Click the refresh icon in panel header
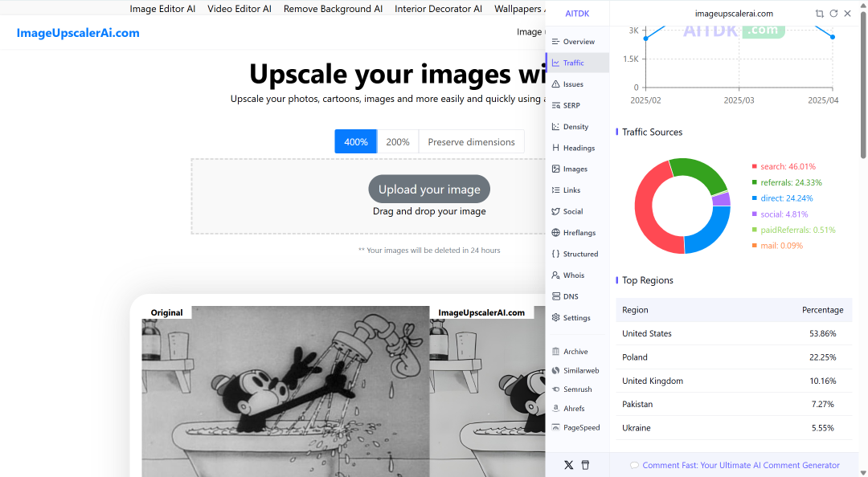The width and height of the screenshot is (868, 477). (833, 14)
